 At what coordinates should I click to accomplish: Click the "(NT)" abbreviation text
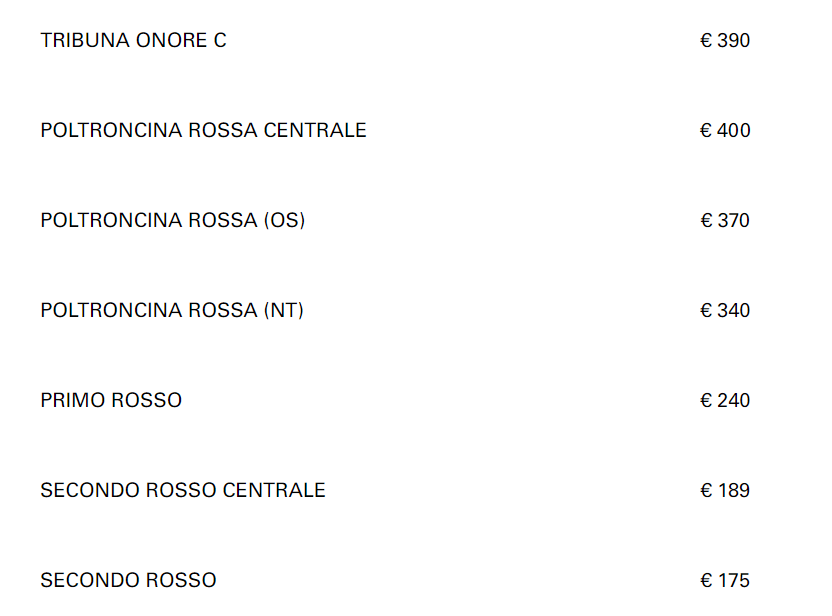(x=283, y=311)
